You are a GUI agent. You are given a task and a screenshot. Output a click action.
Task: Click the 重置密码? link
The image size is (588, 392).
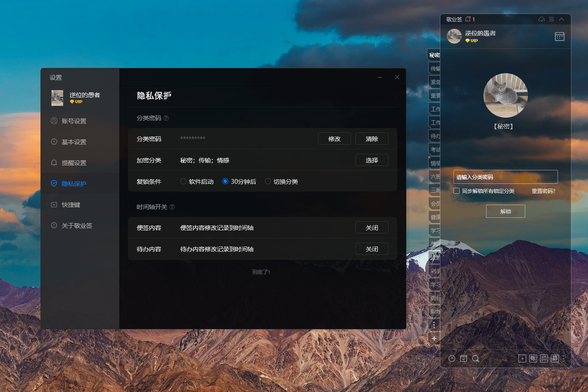click(x=543, y=191)
